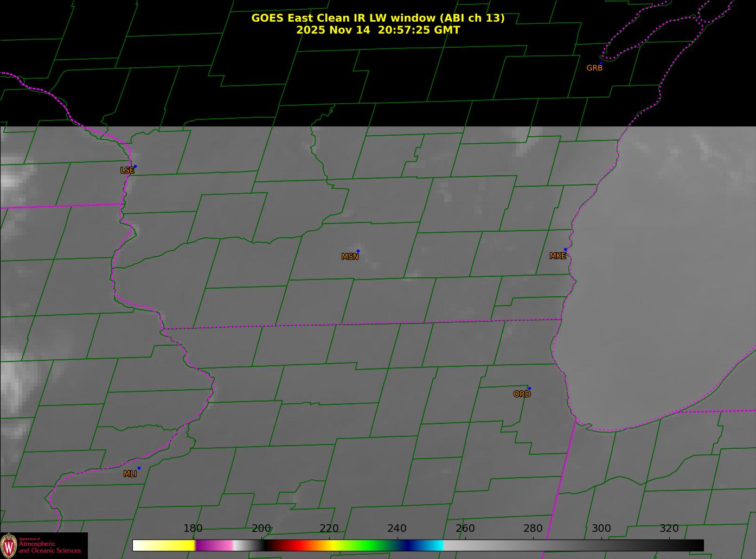The image size is (756, 559).
Task: Pick the yellow section of the color bar
Action: pos(174,545)
